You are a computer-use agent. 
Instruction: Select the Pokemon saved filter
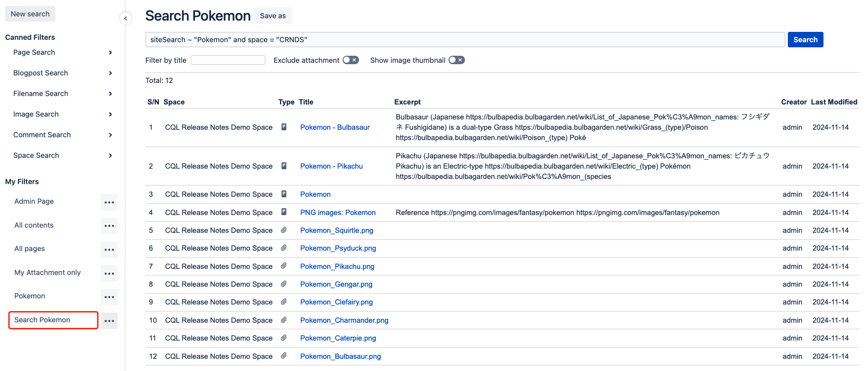(30, 296)
